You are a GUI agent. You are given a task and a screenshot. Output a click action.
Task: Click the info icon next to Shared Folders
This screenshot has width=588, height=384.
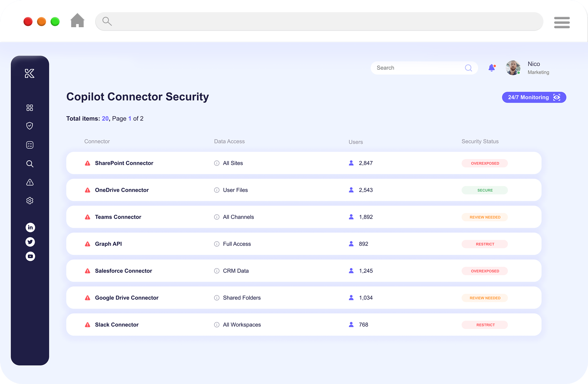click(x=217, y=298)
